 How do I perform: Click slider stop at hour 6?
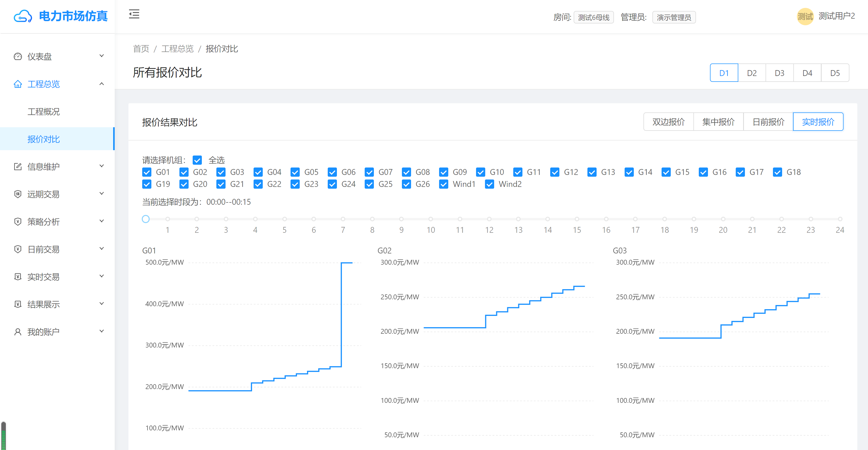click(x=314, y=219)
